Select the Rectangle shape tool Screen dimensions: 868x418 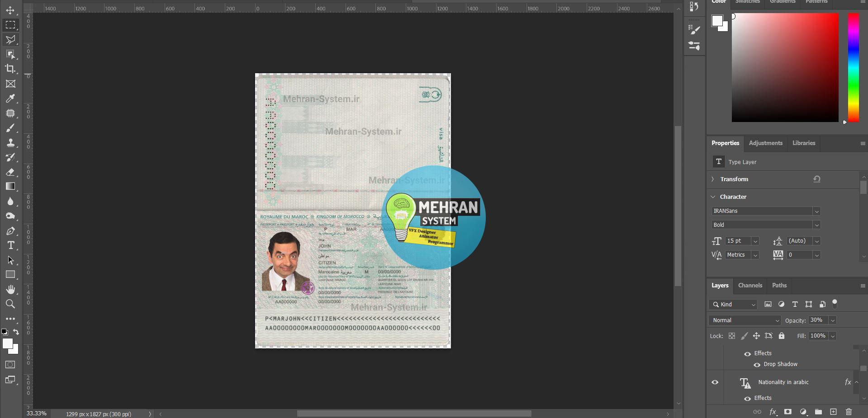click(10, 275)
